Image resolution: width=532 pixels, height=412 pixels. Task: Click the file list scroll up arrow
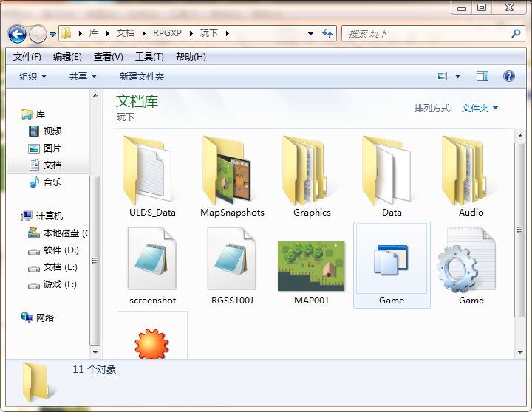click(520, 137)
